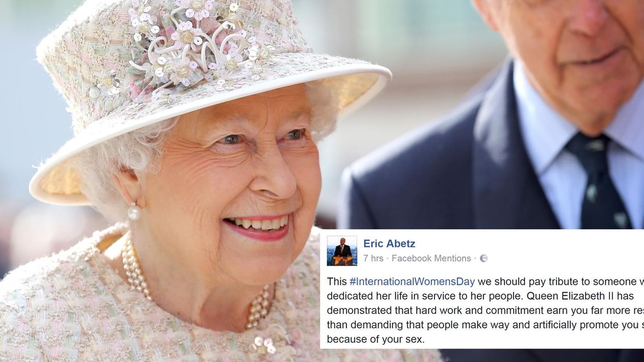Click the globe public-privacy icon

coord(484,258)
